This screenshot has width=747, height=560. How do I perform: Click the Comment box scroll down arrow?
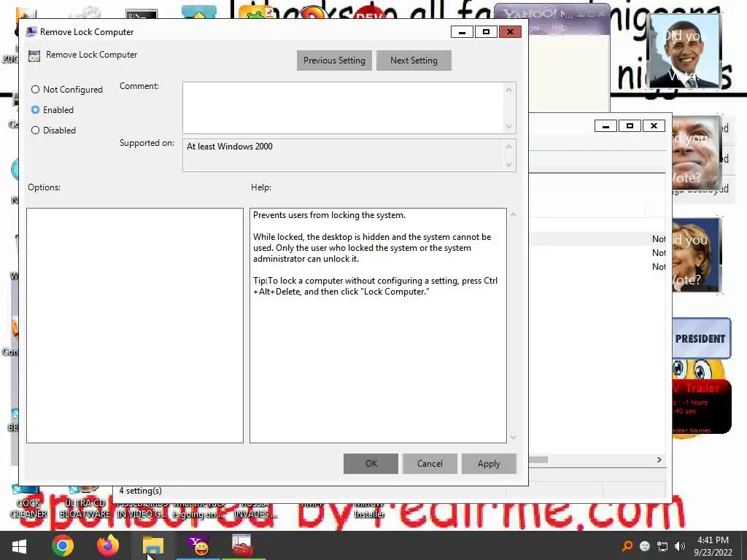coord(508,126)
